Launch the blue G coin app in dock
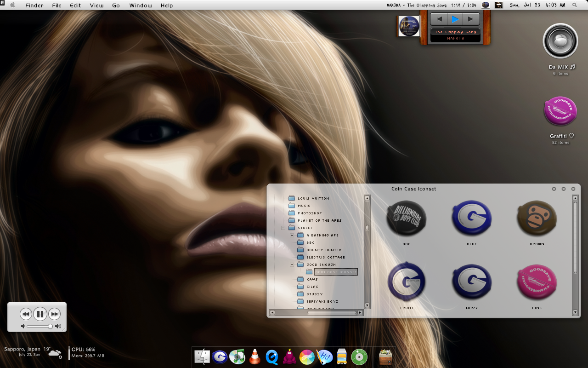 coord(220,357)
